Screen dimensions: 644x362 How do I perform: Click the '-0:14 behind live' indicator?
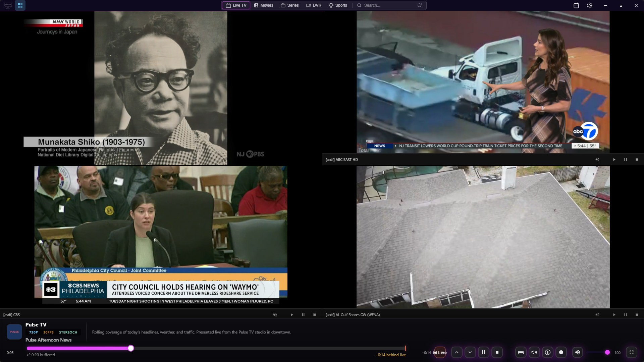point(390,355)
